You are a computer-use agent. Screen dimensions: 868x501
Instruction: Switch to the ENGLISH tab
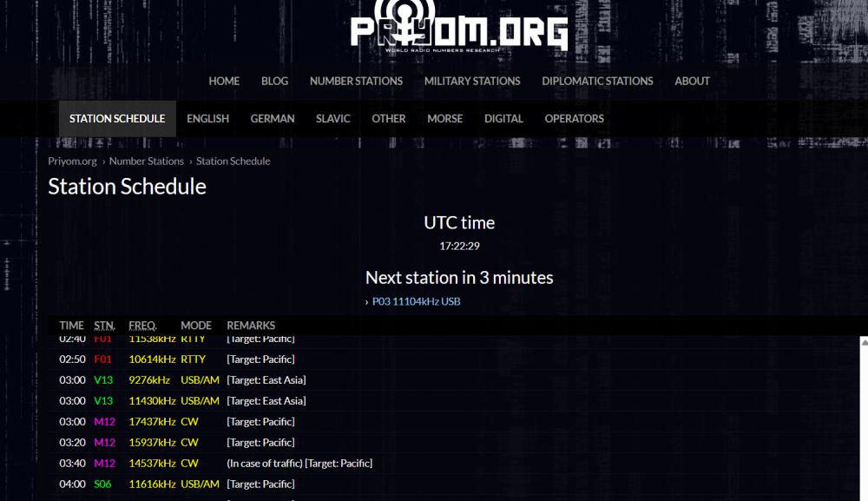pos(207,119)
